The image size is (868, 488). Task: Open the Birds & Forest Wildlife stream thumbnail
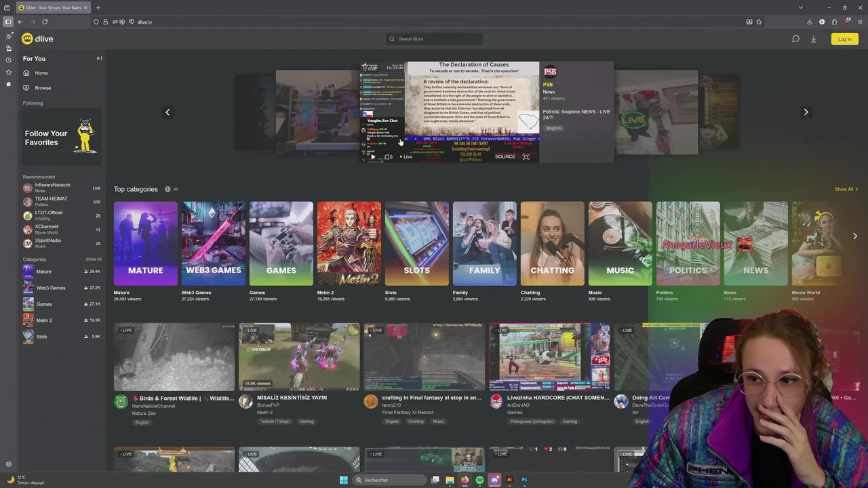[174, 357]
